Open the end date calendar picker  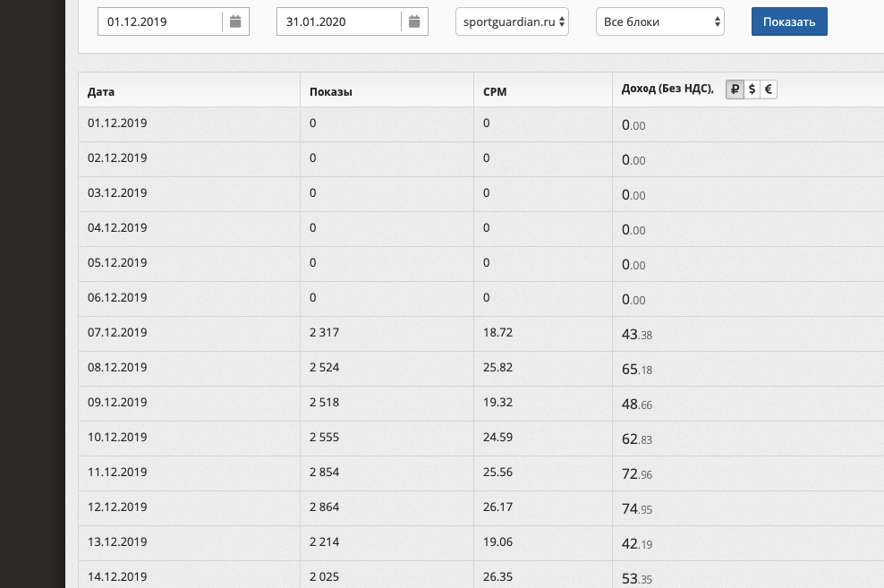point(414,21)
